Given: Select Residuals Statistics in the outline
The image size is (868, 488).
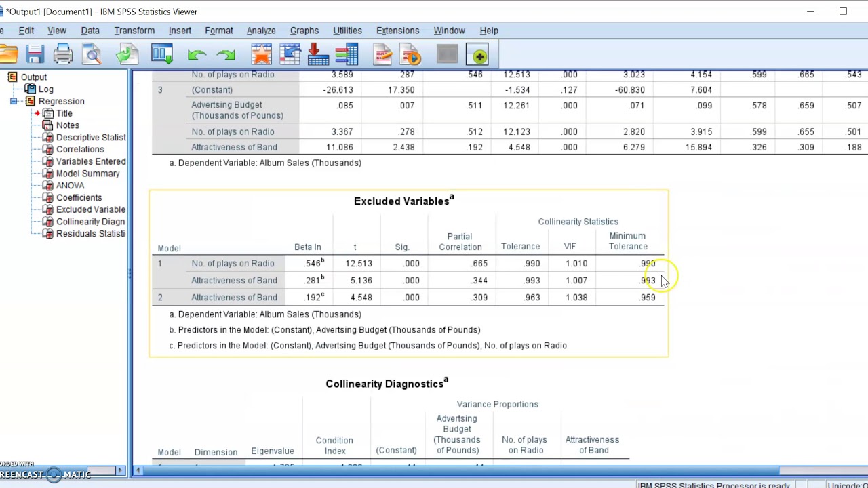Looking at the screenshot, I should (91, 234).
